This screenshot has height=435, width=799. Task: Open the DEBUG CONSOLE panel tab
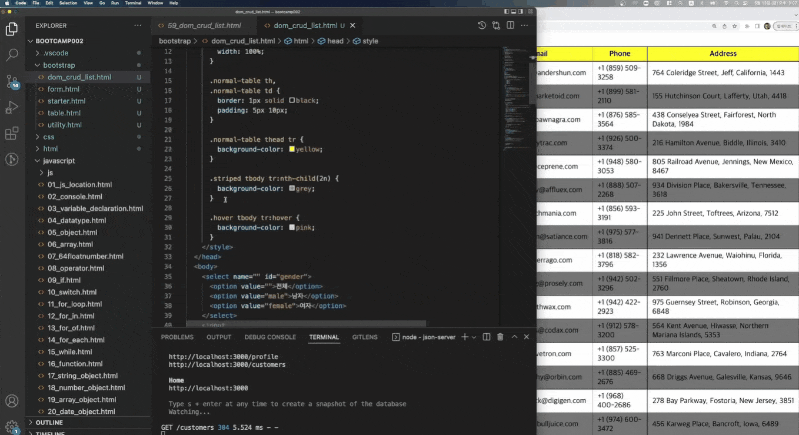pos(269,337)
